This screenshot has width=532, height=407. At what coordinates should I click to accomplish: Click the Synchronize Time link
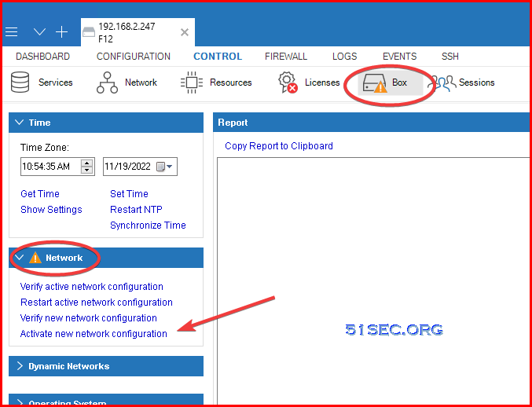pyautogui.click(x=148, y=225)
